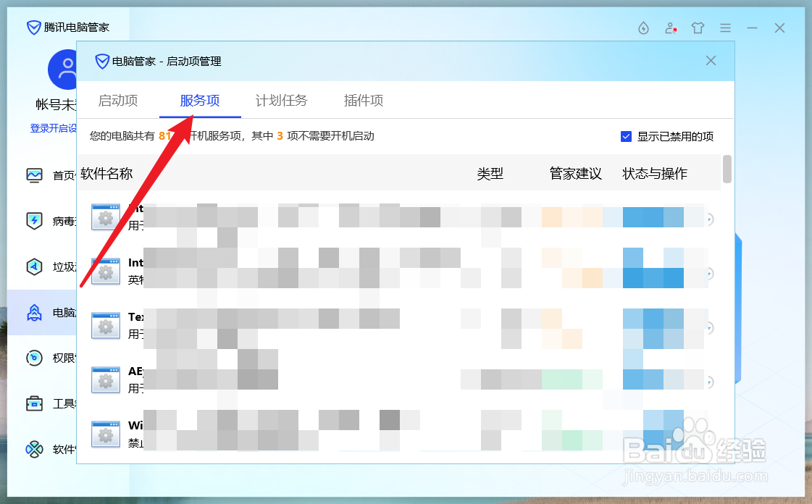Open the 计划任务 tab
Viewport: 812px width, 504px height.
coord(282,101)
